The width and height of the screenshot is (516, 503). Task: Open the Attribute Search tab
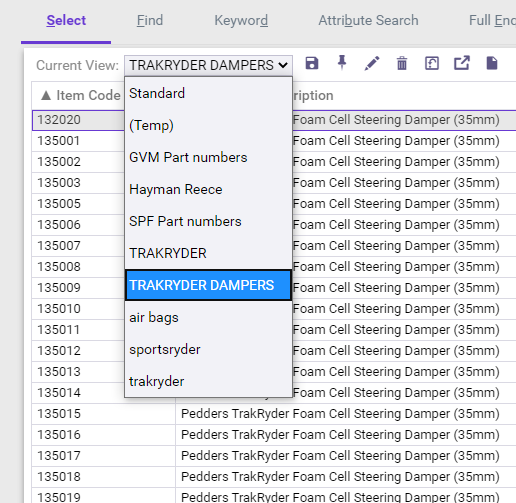coord(368,21)
